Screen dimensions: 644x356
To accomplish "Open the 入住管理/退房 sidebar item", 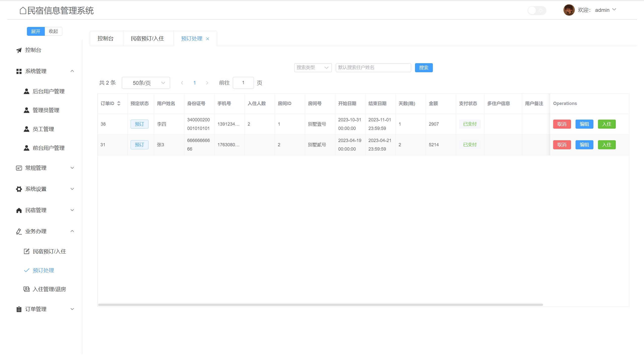I will 49,289.
